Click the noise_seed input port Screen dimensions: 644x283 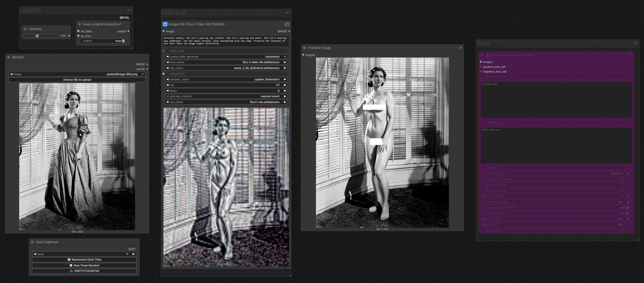164,51
